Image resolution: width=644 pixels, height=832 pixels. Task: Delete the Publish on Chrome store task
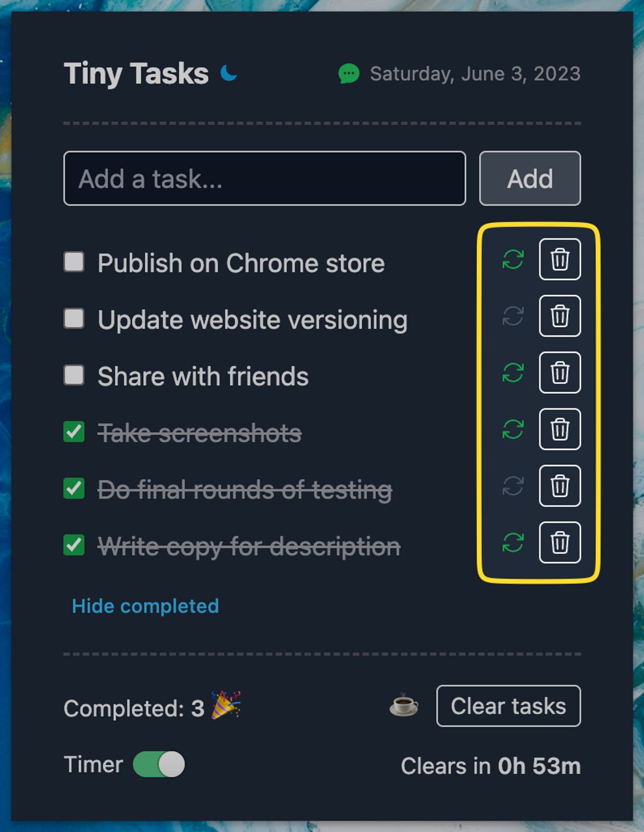[x=560, y=259]
